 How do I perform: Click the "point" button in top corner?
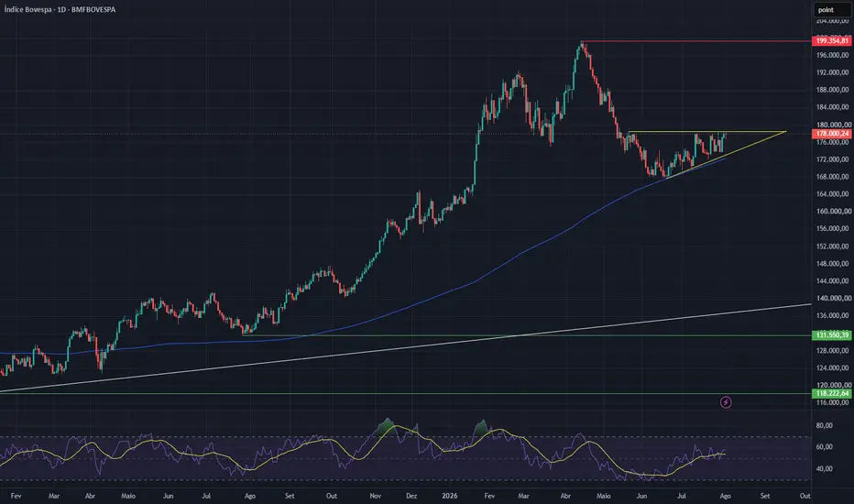tap(832, 10)
